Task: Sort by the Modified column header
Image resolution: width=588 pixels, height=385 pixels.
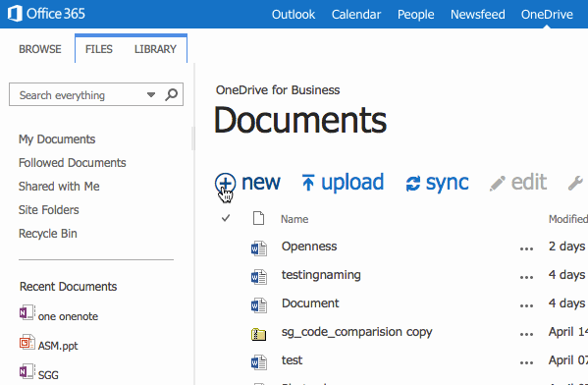Action: tap(568, 219)
